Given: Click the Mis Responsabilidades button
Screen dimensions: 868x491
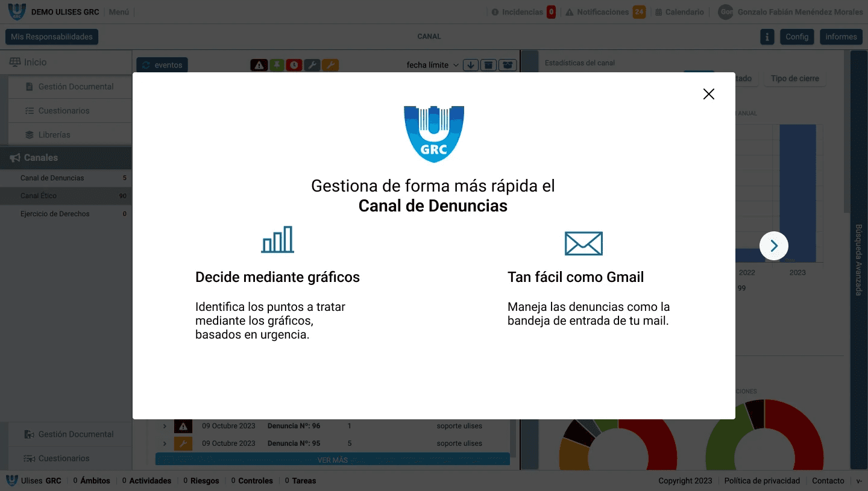Looking at the screenshot, I should [x=52, y=37].
